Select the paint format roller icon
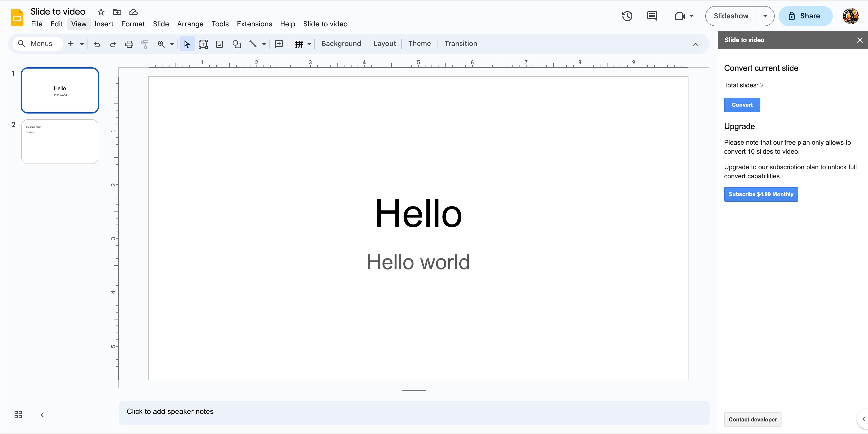 tap(145, 44)
